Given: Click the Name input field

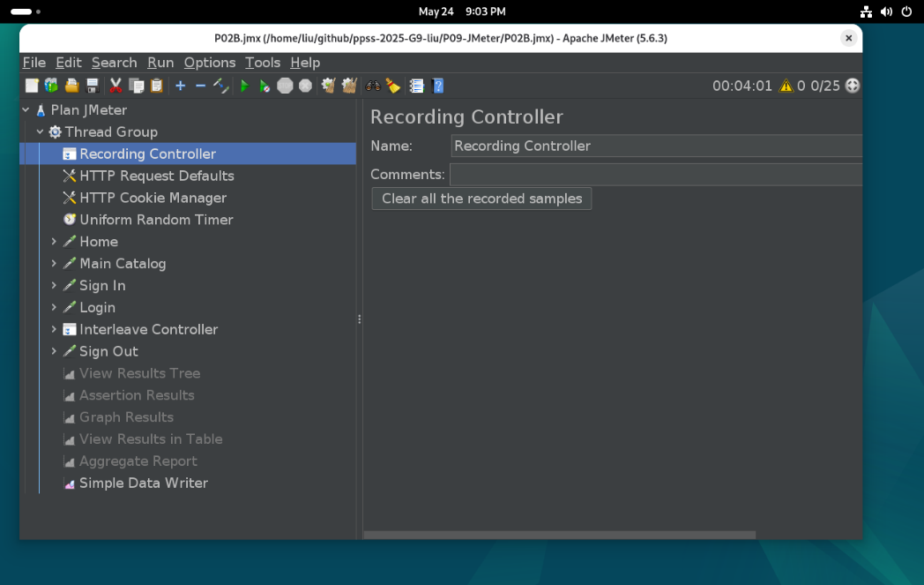Looking at the screenshot, I should point(657,146).
